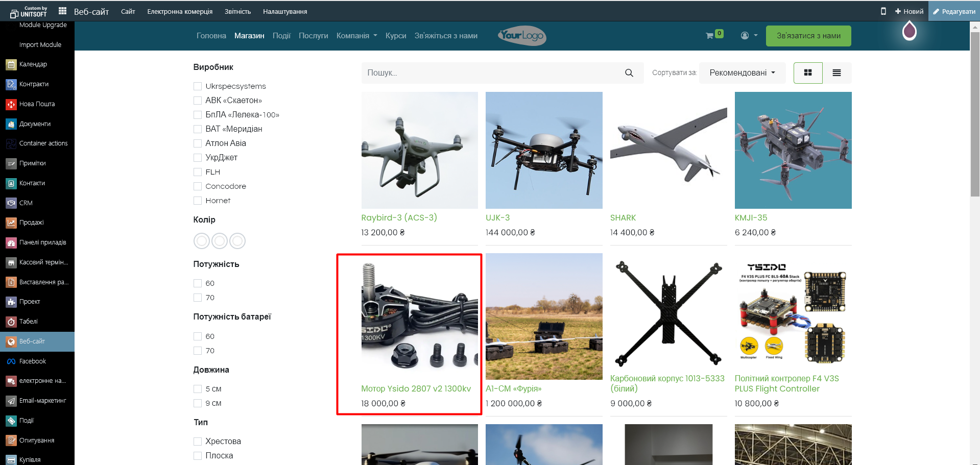
Task: Click the mobile preview icon
Action: coord(883,11)
